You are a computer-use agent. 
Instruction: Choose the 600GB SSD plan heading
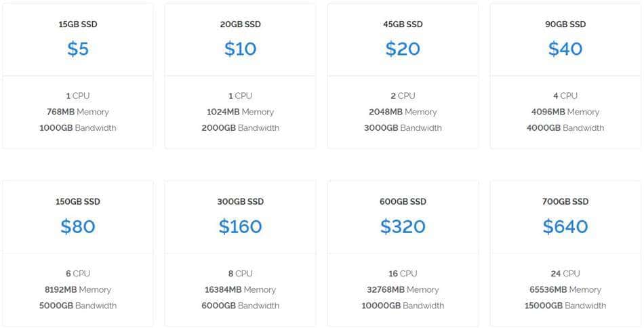403,201
